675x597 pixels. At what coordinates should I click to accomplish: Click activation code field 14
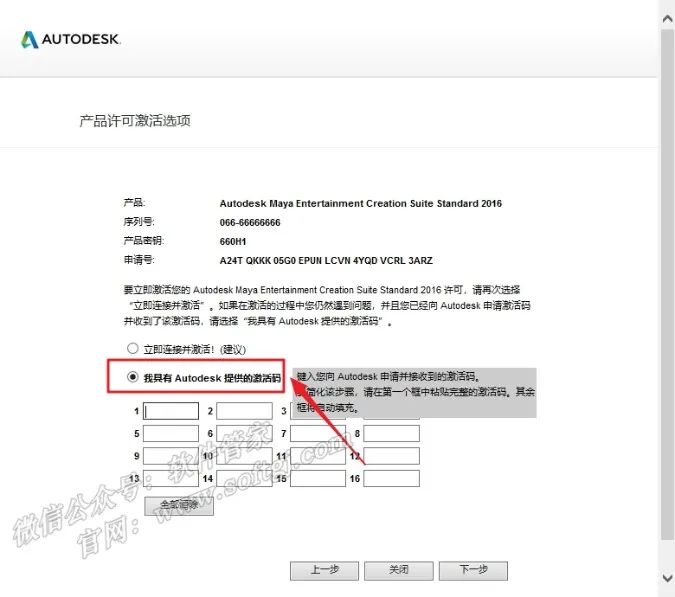click(245, 478)
